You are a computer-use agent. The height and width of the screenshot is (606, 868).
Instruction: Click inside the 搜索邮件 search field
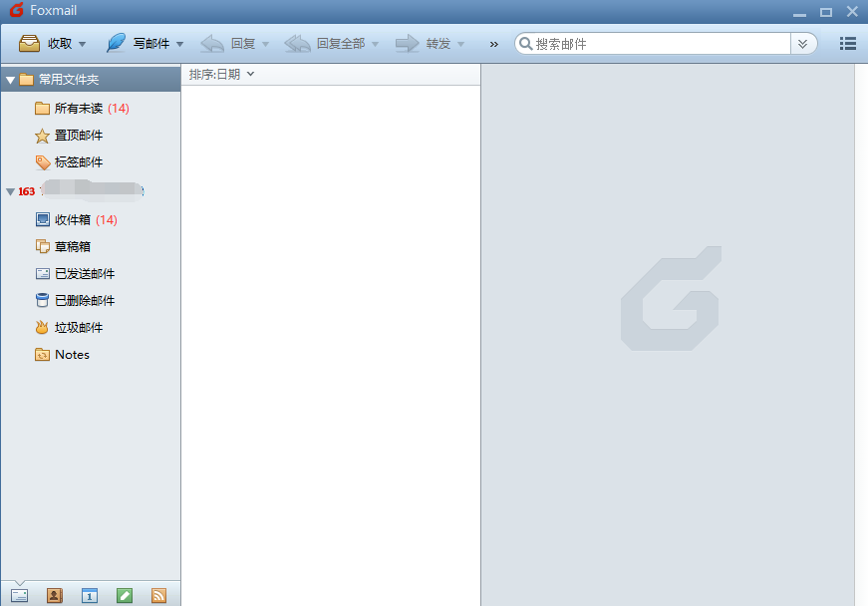tap(648, 43)
